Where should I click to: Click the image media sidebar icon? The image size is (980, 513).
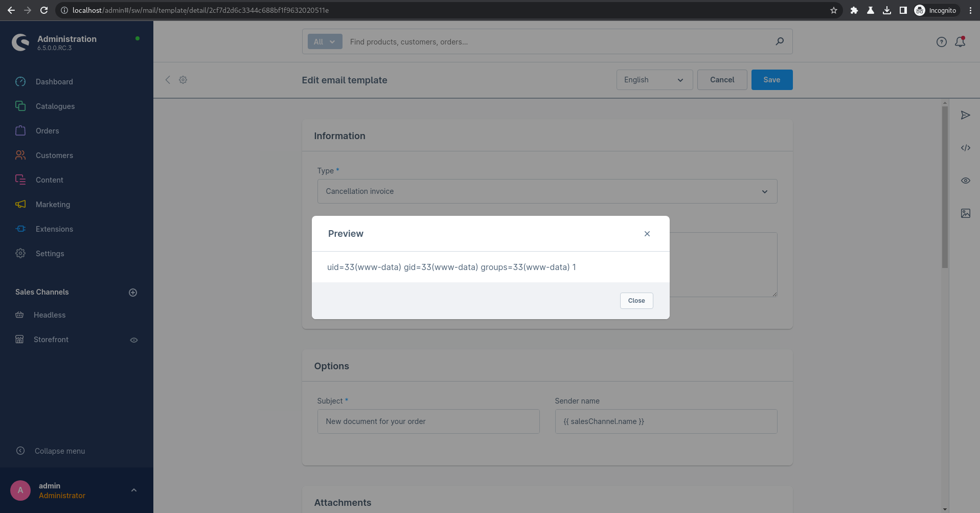(965, 213)
